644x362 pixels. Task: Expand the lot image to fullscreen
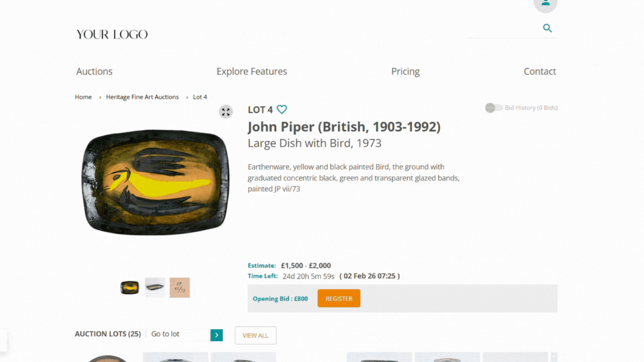pos(225,112)
